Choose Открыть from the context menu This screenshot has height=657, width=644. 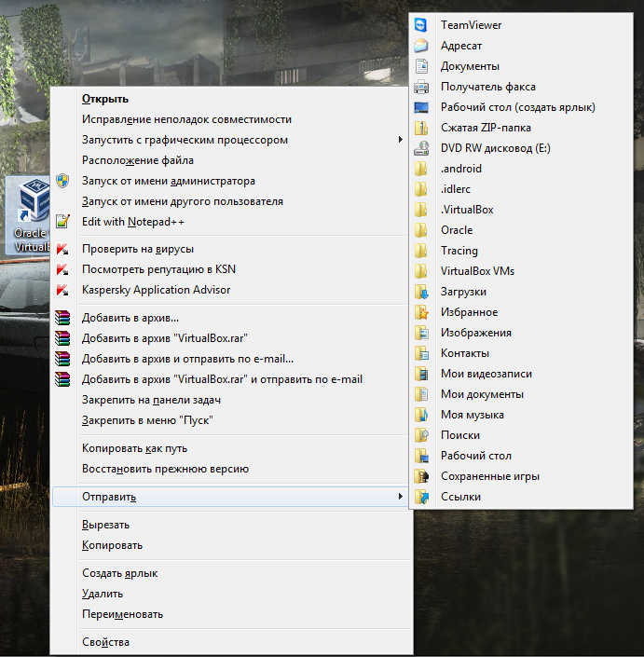(105, 99)
